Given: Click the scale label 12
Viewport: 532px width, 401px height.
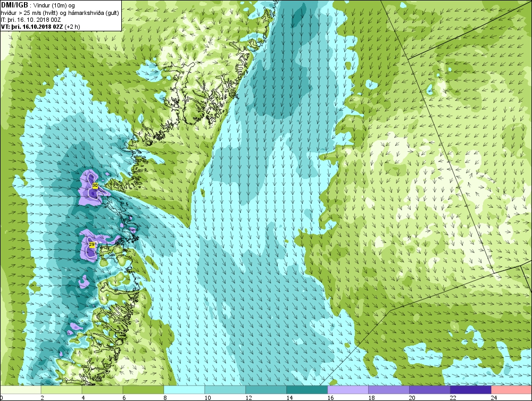Looking at the screenshot, I should [248, 398].
